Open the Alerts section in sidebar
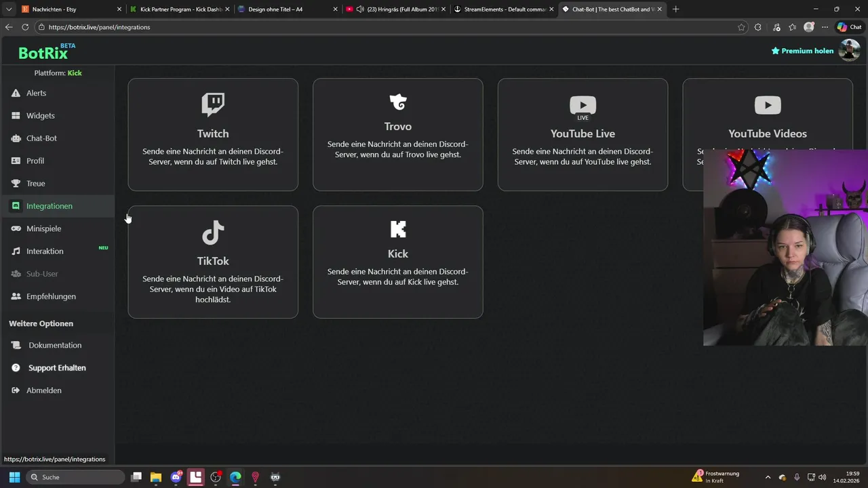868x488 pixels. 57,93
